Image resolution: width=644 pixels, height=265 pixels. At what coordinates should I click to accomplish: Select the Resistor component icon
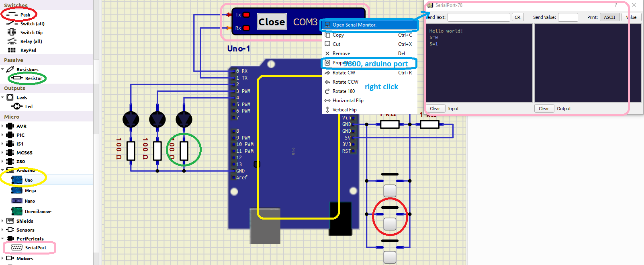16,78
